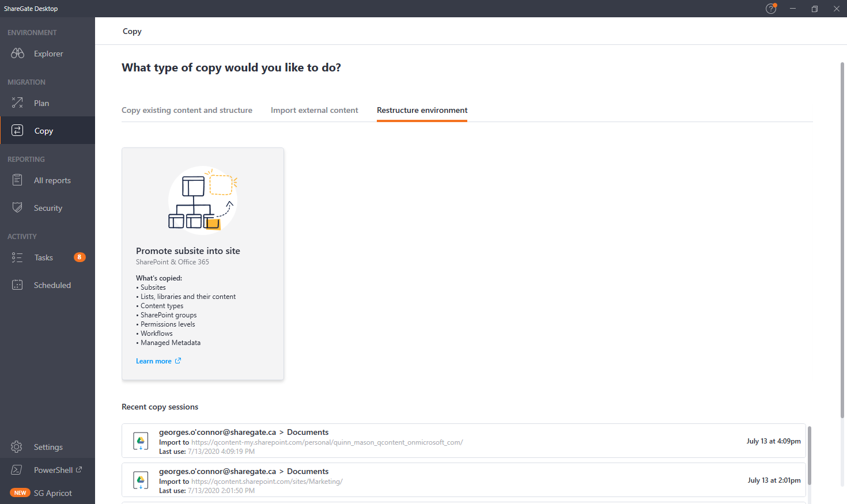Screen dimensions: 847x504
Task: Click the PowerShell console icon
Action: (x=17, y=470)
